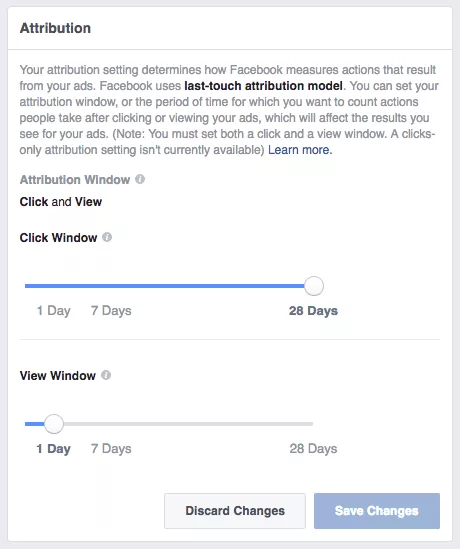460x549 pixels.
Task: Select 28 Days under View Window
Action: pyautogui.click(x=313, y=449)
